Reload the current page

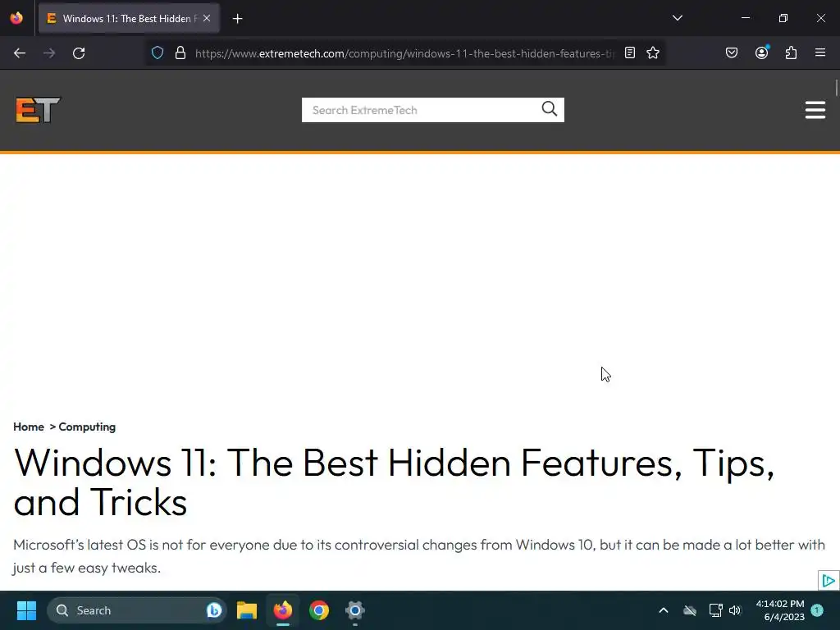(79, 53)
